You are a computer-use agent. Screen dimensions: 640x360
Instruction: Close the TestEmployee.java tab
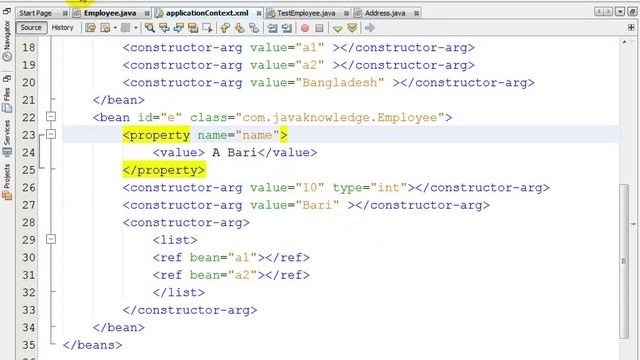[346, 13]
